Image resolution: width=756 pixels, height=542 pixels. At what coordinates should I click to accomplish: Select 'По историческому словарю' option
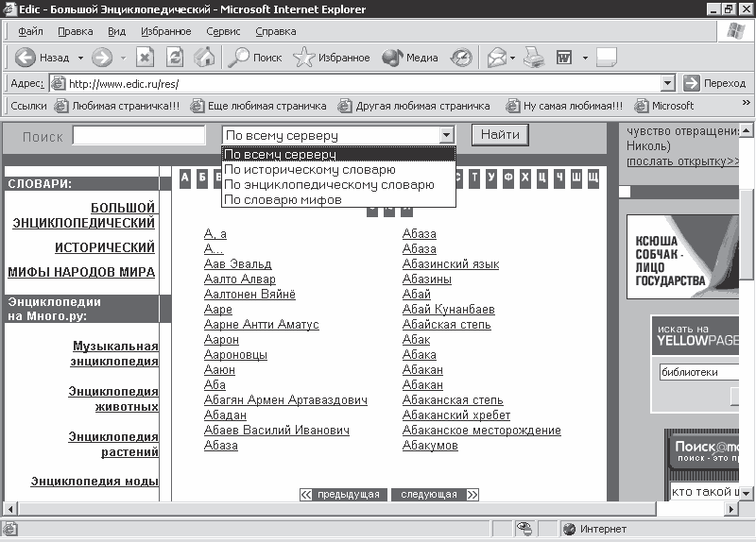[310, 170]
